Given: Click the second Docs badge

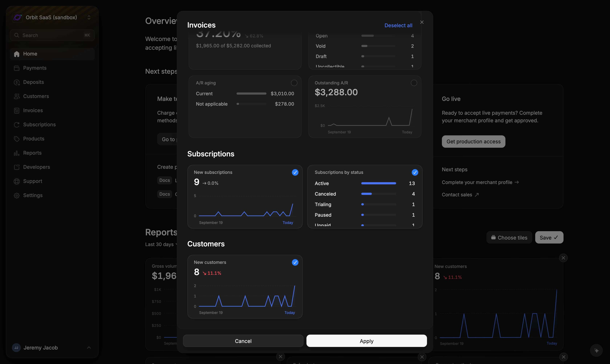Looking at the screenshot, I should coord(164,194).
